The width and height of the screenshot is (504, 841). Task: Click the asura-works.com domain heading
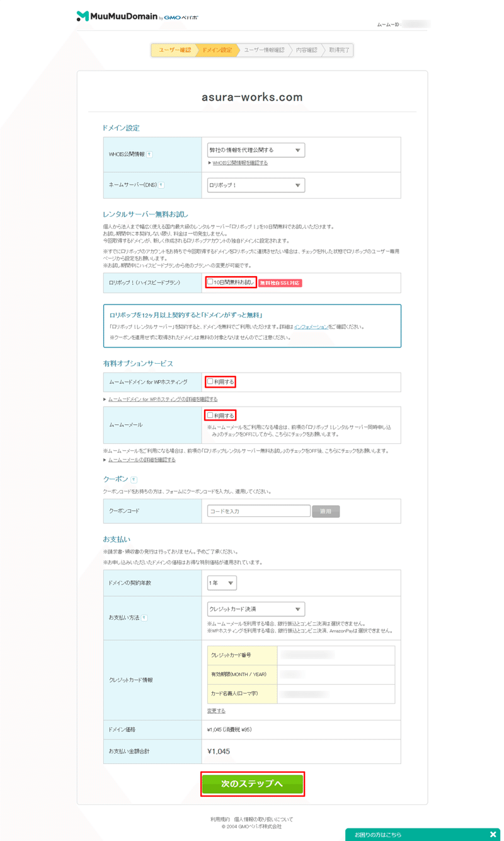coord(252,97)
